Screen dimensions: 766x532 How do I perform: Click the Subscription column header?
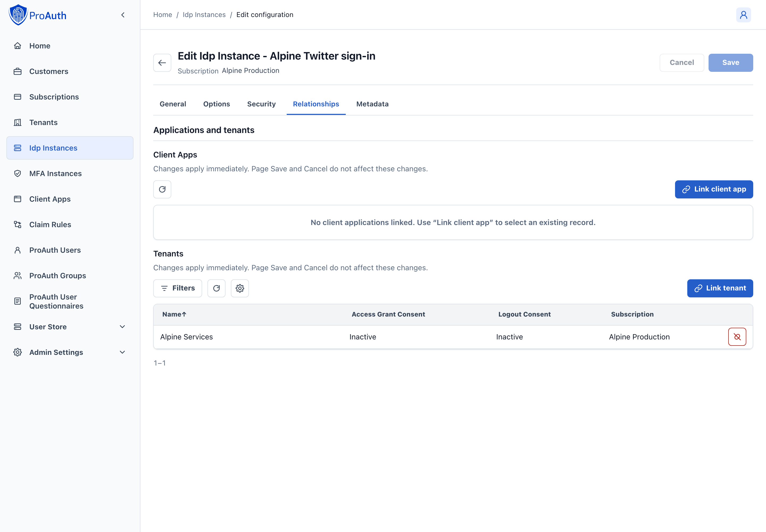632,314
